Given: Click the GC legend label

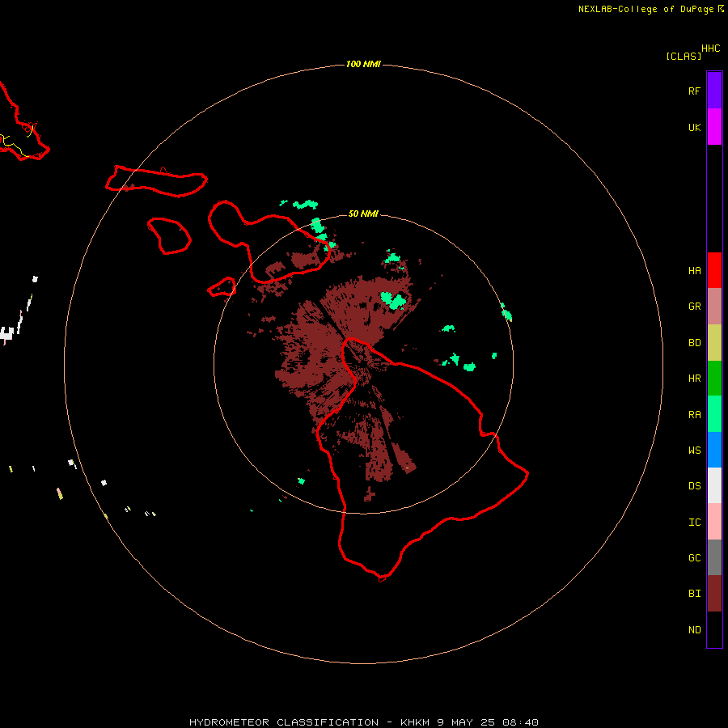Looking at the screenshot, I should 694,558.
